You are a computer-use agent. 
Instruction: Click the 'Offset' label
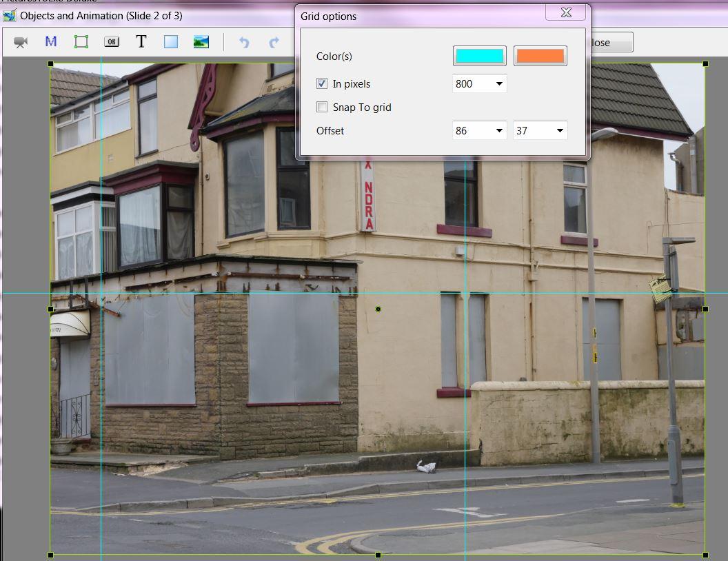coord(330,131)
